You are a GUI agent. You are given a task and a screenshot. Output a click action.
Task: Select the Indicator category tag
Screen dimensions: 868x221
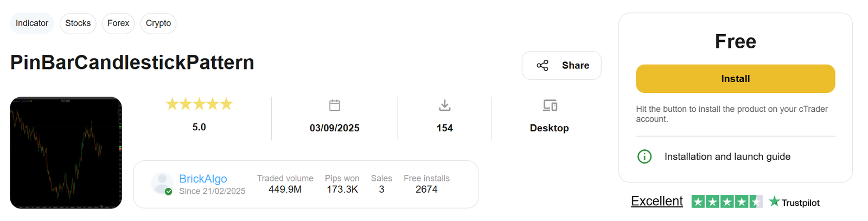click(32, 23)
